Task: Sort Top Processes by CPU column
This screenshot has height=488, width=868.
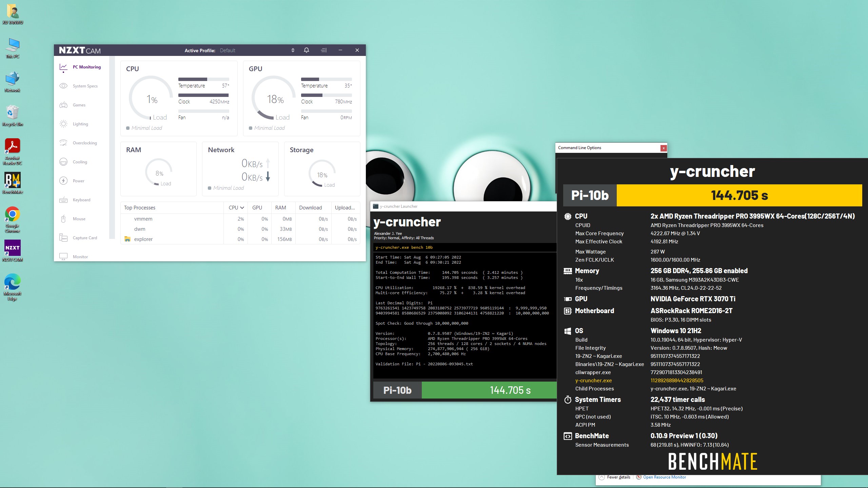Action: pyautogui.click(x=236, y=208)
